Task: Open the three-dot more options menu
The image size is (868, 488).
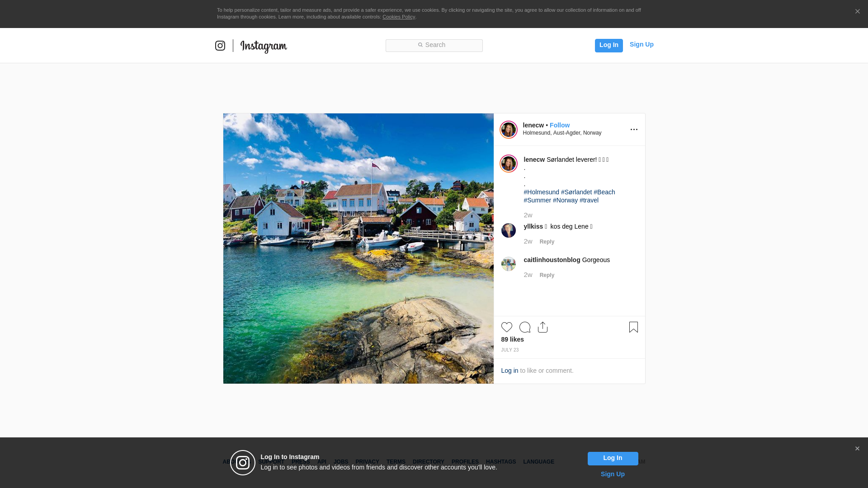Action: point(634,130)
